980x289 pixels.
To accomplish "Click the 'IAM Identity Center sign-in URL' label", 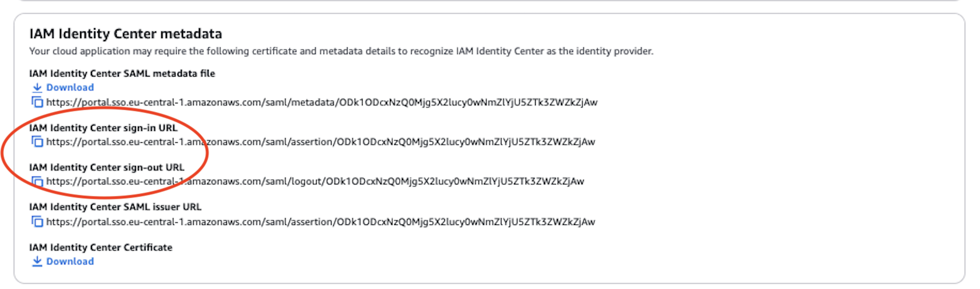I will [x=103, y=128].
